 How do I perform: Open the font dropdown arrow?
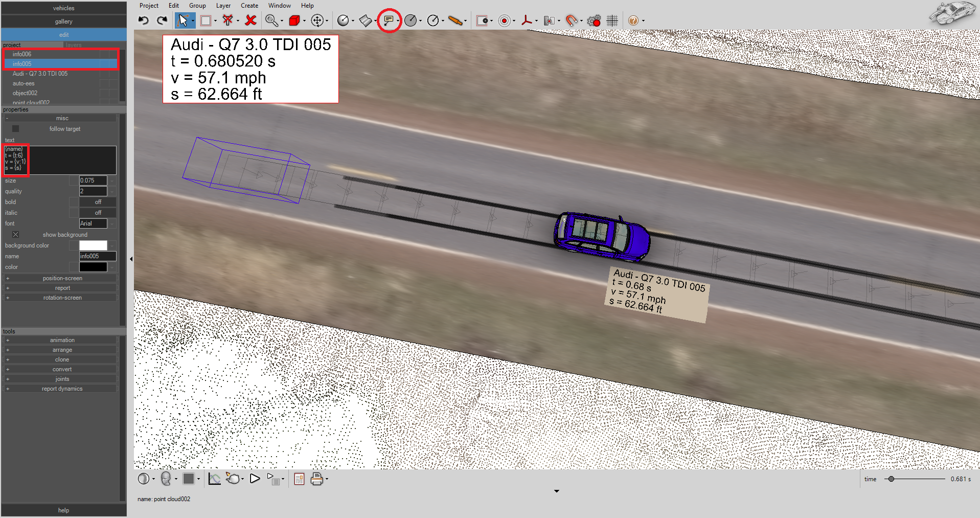[x=112, y=223]
